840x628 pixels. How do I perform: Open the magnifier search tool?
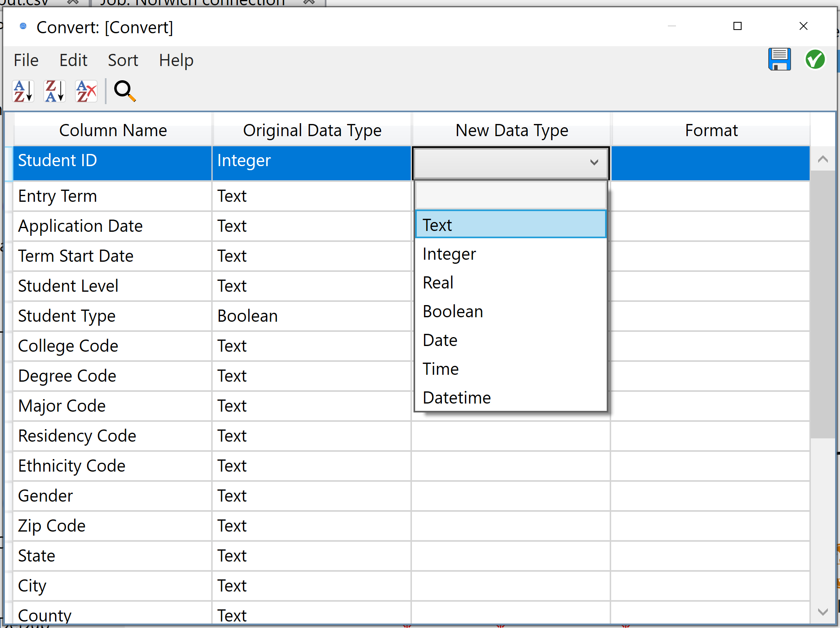125,91
